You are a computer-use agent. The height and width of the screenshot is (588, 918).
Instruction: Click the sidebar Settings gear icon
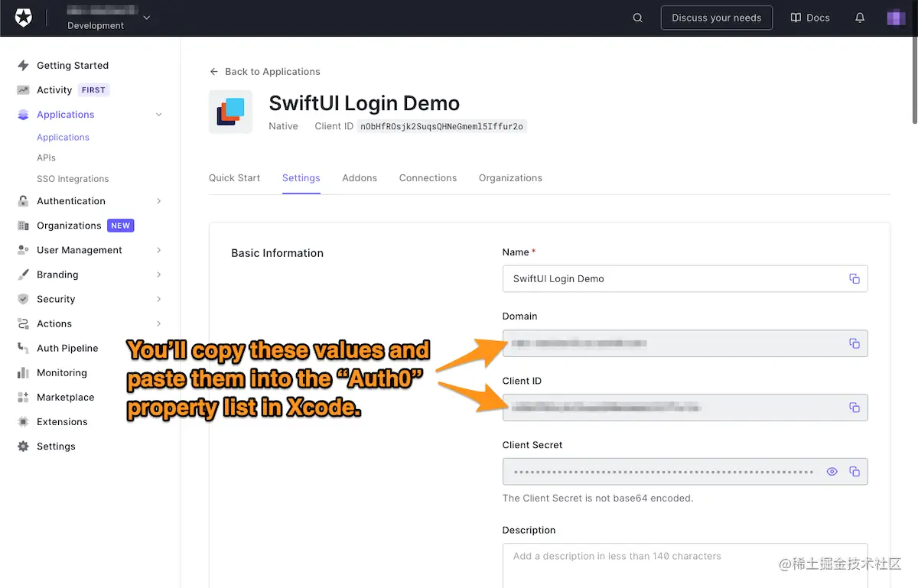[x=23, y=446]
